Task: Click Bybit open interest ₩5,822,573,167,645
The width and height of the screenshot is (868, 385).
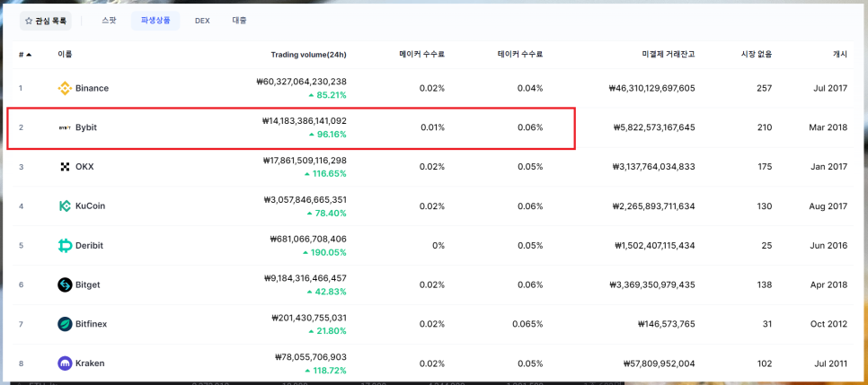Action: [x=654, y=127]
